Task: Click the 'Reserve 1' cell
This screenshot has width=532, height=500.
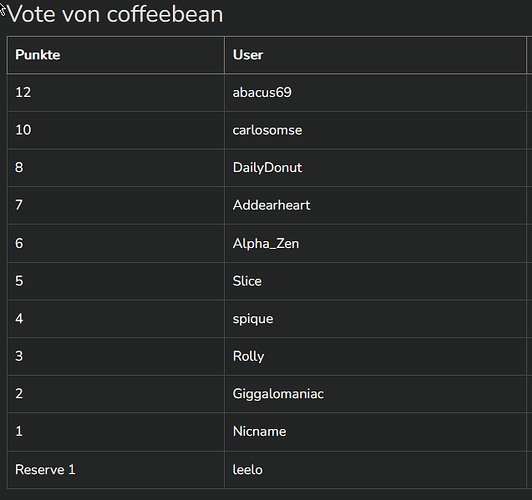Action: (x=116, y=470)
